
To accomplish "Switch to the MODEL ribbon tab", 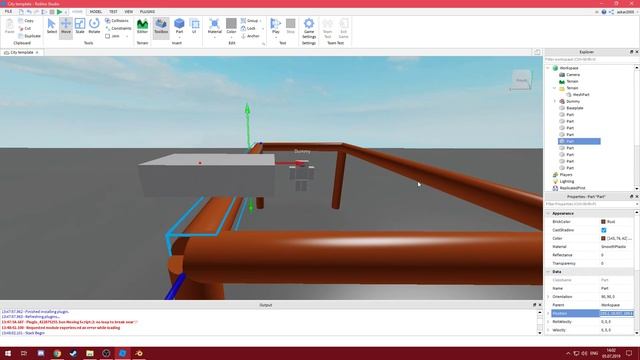I will coord(96,12).
